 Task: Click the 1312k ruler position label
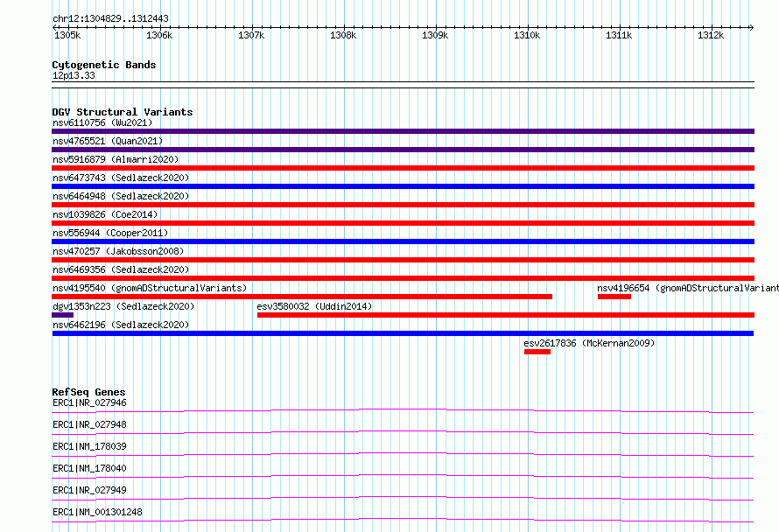click(x=711, y=36)
